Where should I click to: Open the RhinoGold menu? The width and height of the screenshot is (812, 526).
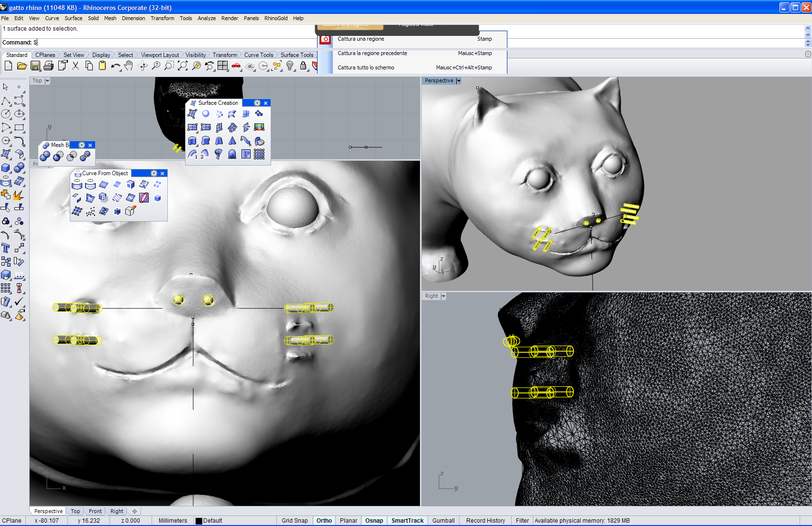tap(276, 18)
